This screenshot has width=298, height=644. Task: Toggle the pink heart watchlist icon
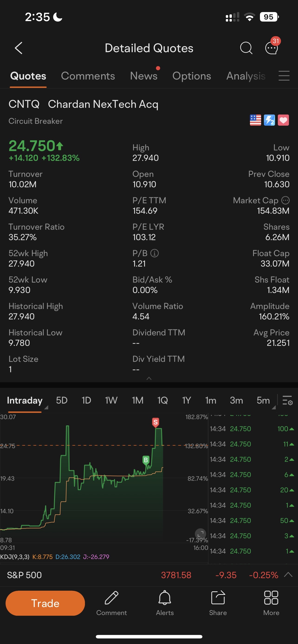283,120
